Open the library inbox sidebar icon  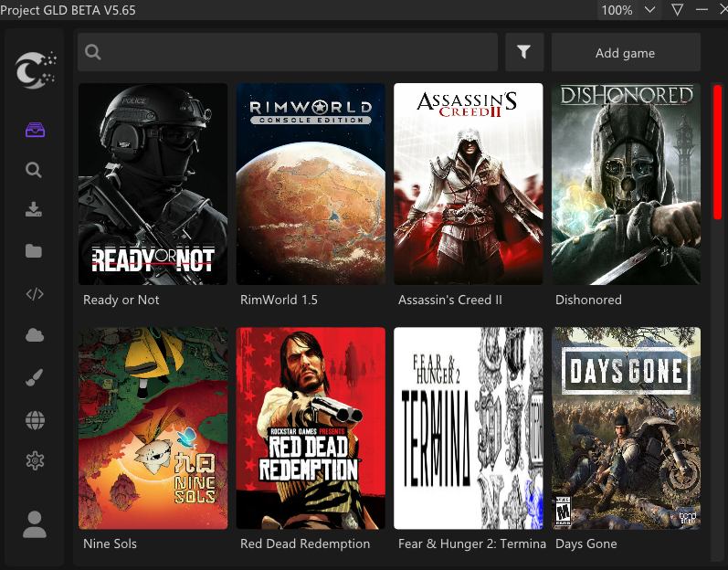pos(35,130)
